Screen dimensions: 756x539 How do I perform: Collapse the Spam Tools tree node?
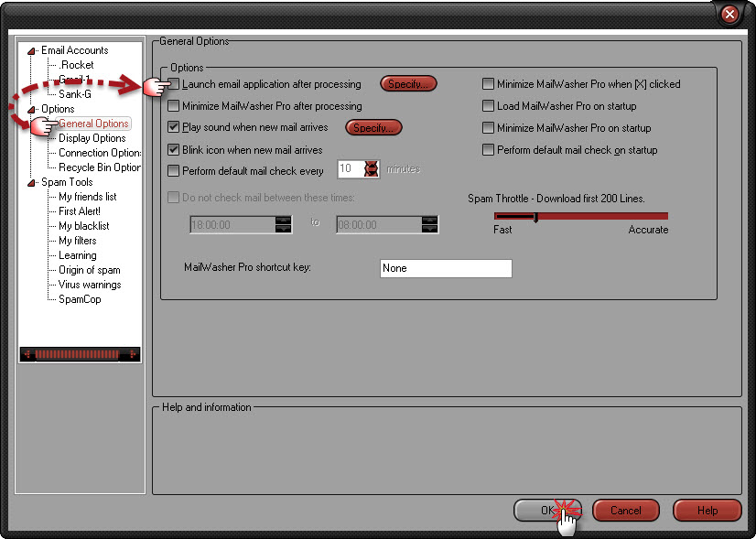[31, 183]
